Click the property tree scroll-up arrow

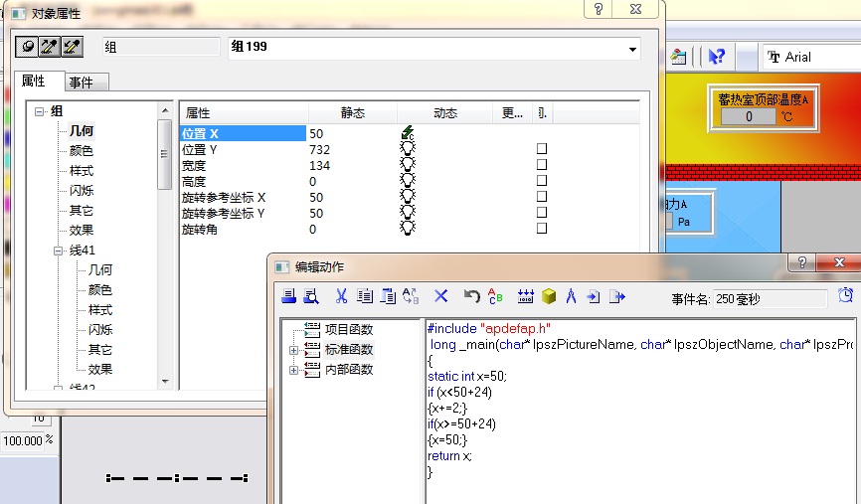tap(165, 111)
